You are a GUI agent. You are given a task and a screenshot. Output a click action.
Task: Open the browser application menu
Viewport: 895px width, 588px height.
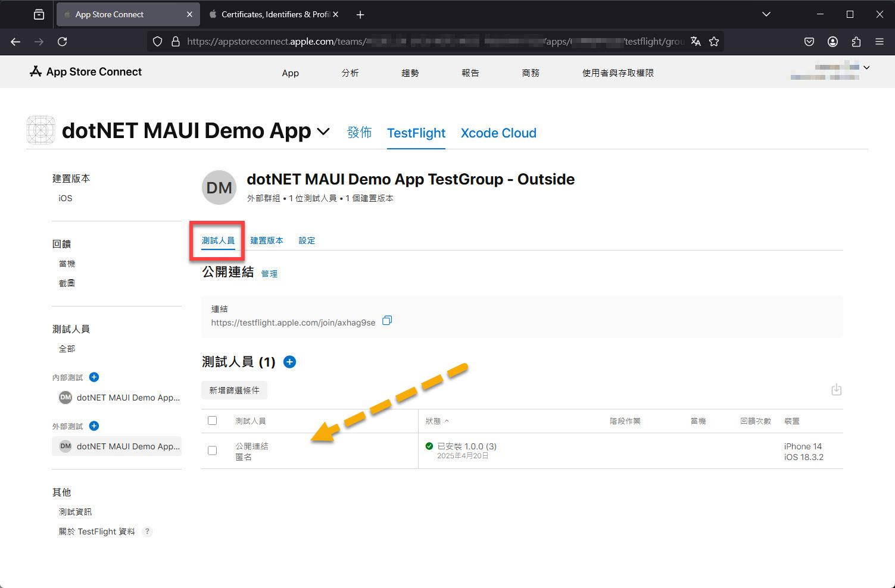pyautogui.click(x=880, y=42)
